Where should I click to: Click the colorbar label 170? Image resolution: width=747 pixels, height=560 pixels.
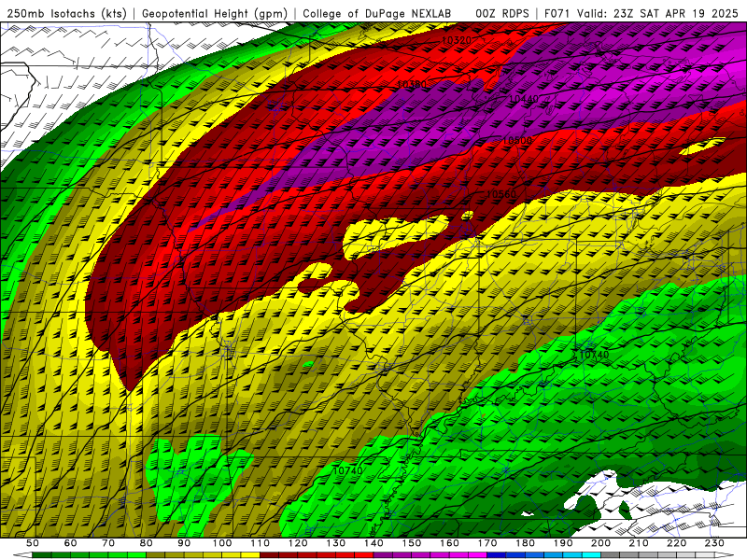click(487, 543)
